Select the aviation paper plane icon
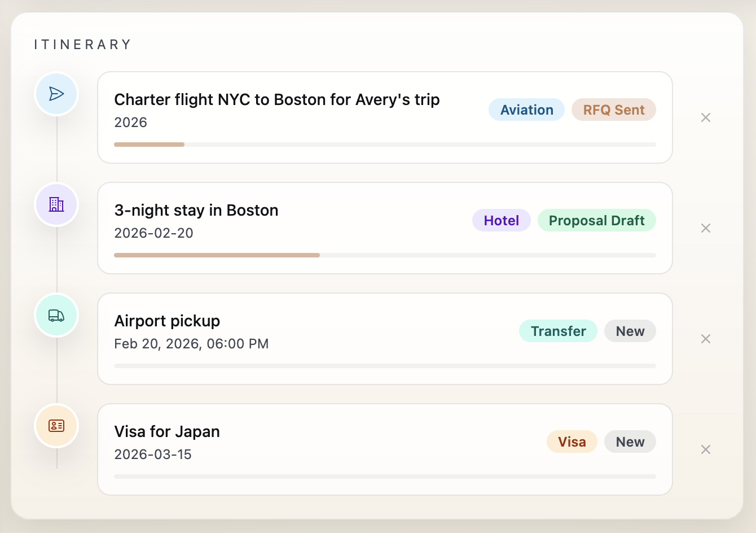The width and height of the screenshot is (756, 533). coord(56,94)
